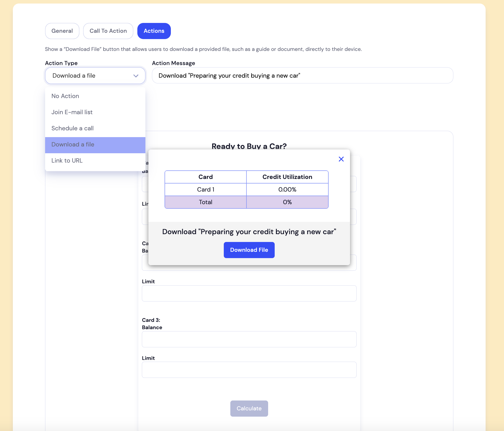Click the Card 3 Balance field

[x=249, y=339]
